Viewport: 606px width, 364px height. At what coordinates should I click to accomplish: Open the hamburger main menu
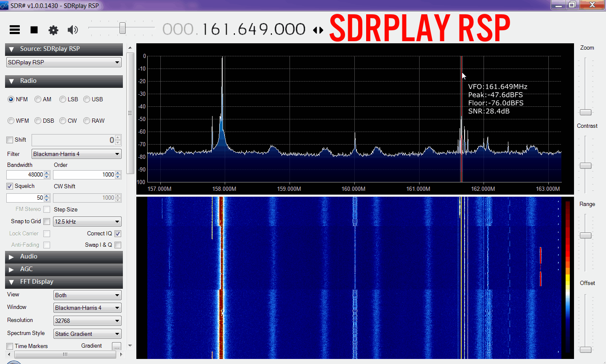click(15, 29)
